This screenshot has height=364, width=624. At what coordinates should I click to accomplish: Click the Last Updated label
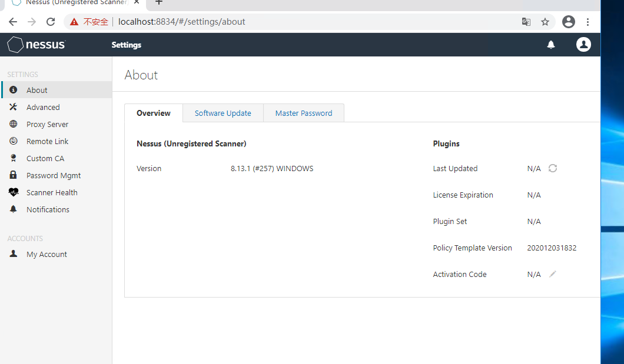[x=455, y=169]
